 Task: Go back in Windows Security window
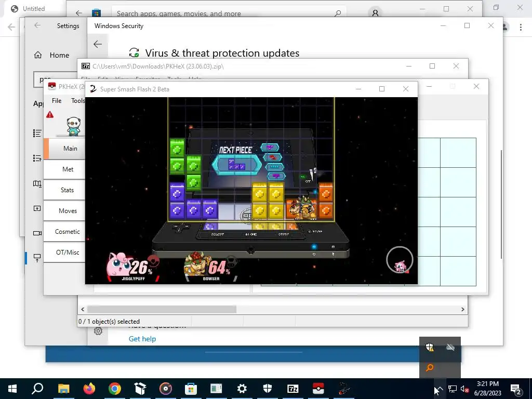click(x=98, y=44)
